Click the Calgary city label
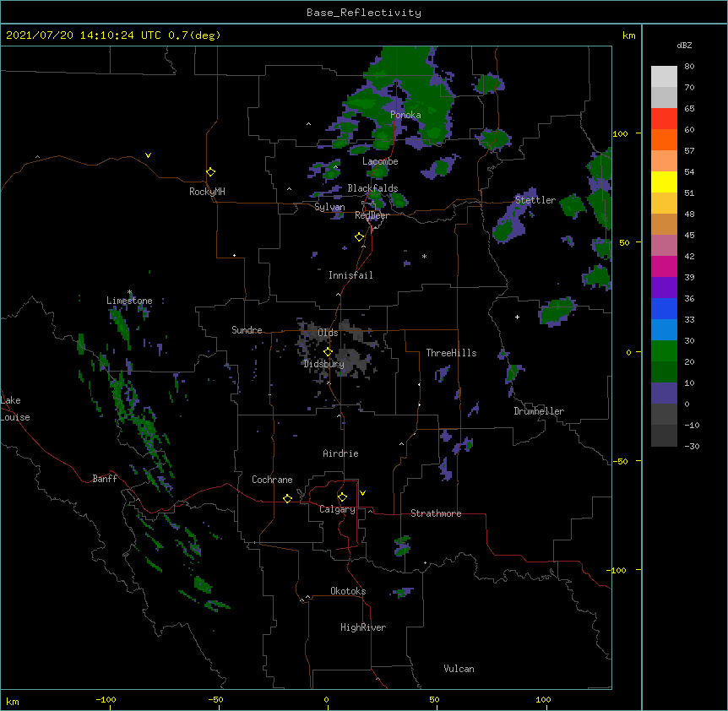728x711 pixels. (x=337, y=509)
